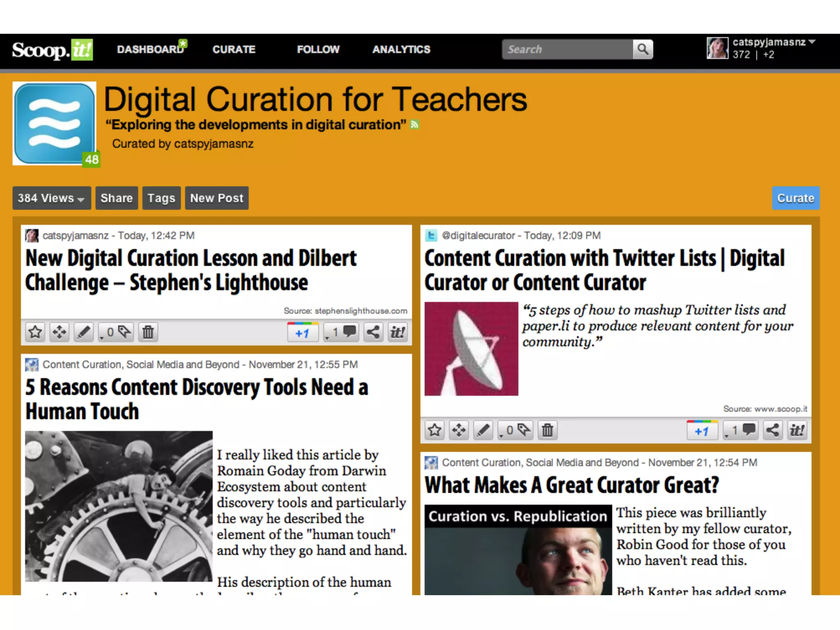This screenshot has height=630, width=840.
Task: Delete the Dilbert Challenge post via trash icon
Action: [x=148, y=332]
